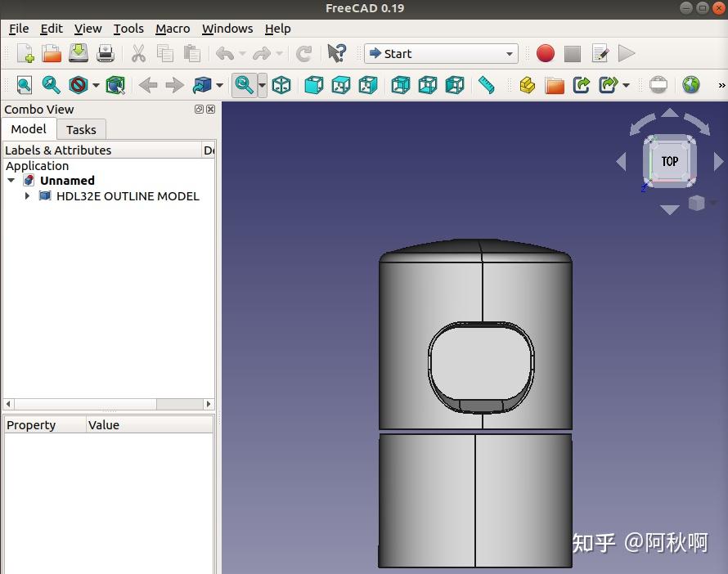
Task: Toggle the bounding box selection icon
Action: pos(115,85)
